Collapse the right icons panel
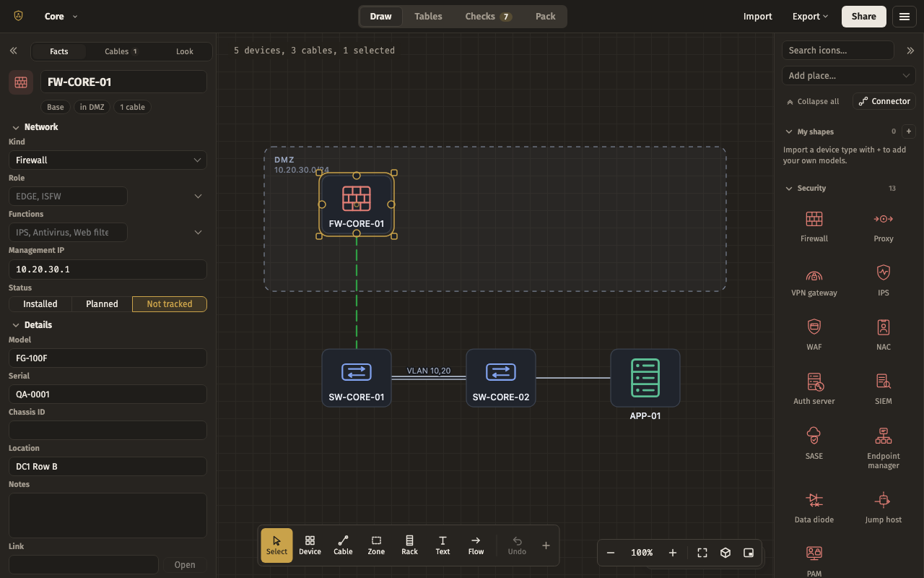 [x=910, y=51]
